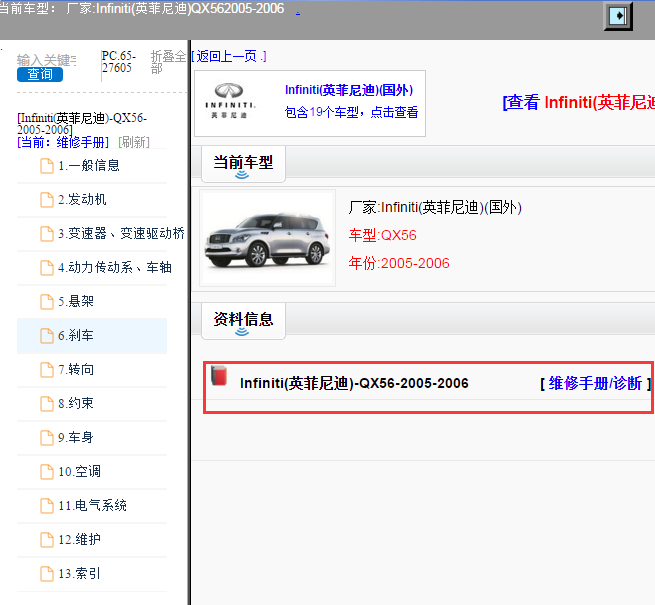
Task: Select the 6.刹车 chapter
Action: click(76, 336)
